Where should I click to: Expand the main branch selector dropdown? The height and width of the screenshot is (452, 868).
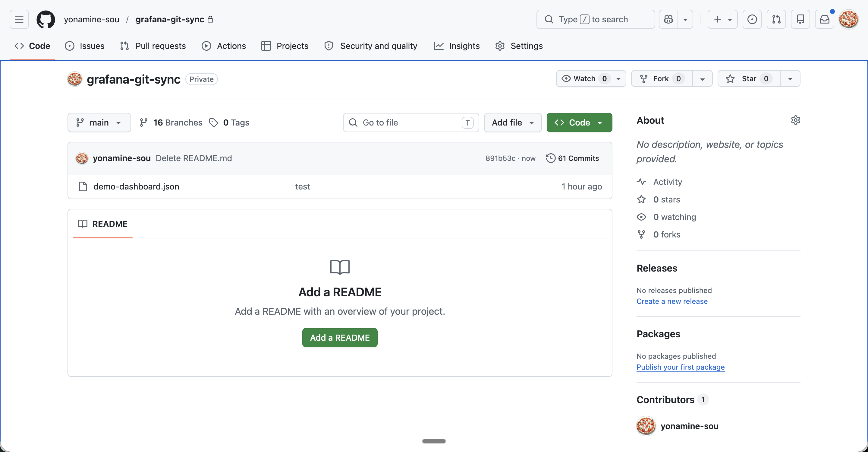coord(99,123)
